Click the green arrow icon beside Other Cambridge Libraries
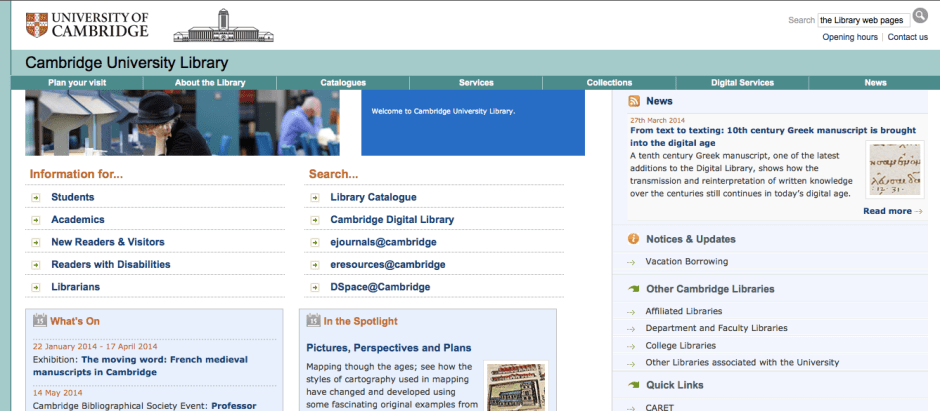This screenshot has height=411, width=940. [x=633, y=289]
